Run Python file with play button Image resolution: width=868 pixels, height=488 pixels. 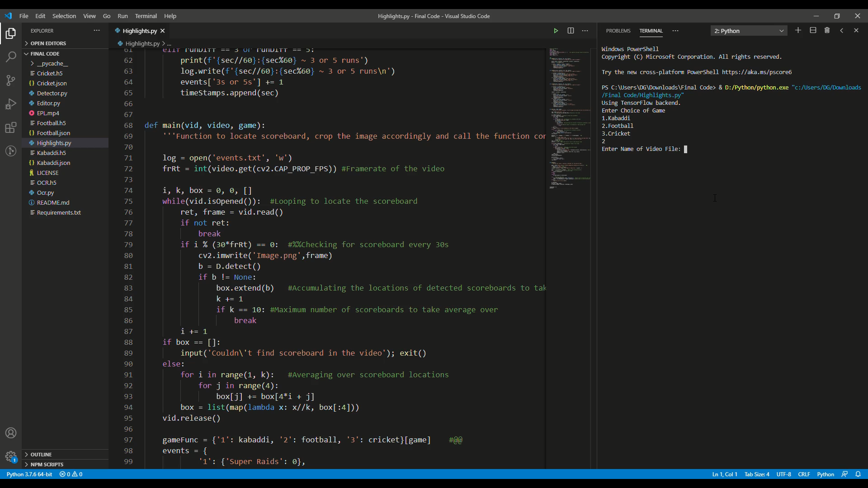pos(556,31)
